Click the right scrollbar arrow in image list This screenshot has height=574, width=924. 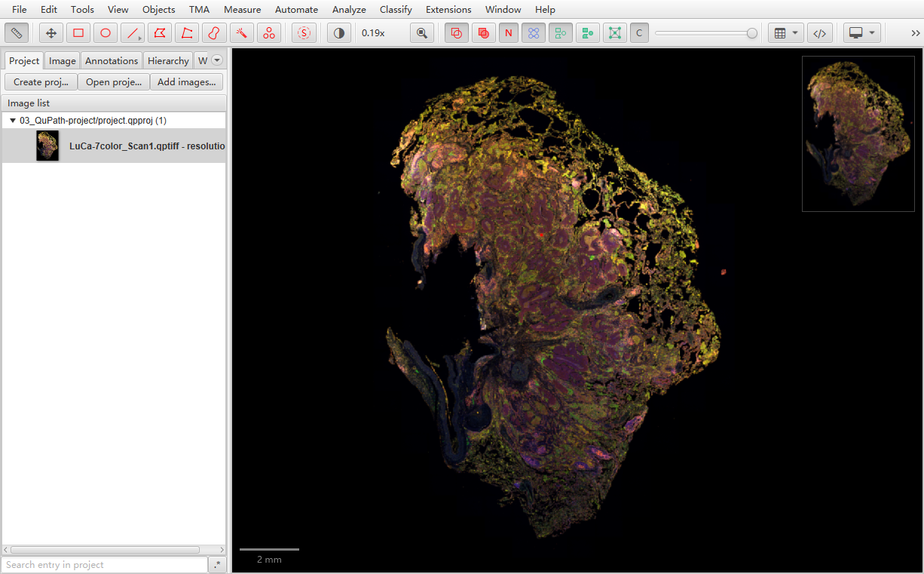tap(222, 550)
